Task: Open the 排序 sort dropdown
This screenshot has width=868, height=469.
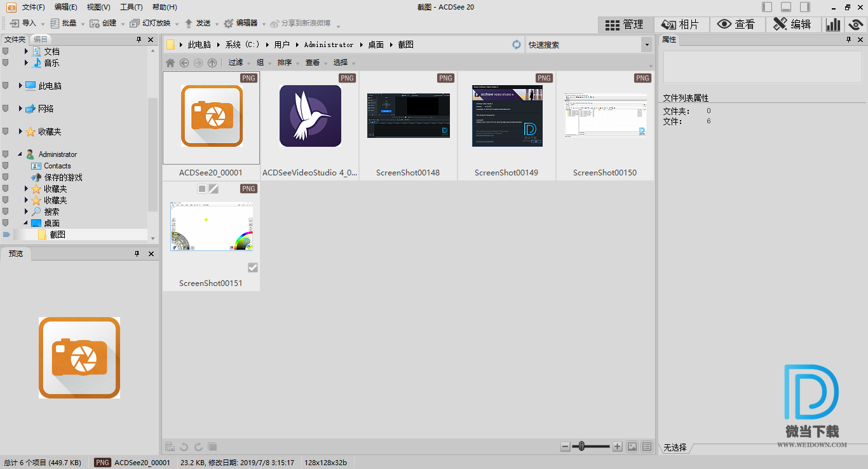Action: coord(287,62)
